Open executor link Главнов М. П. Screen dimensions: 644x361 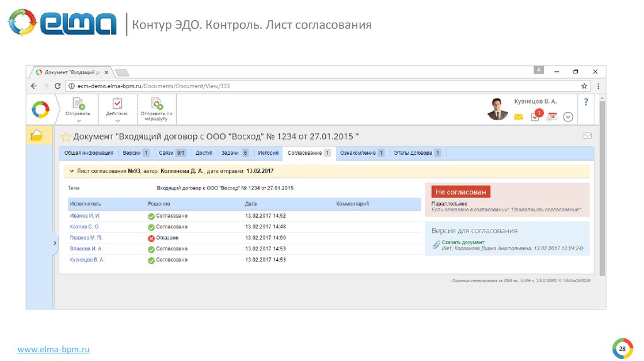coord(86,238)
